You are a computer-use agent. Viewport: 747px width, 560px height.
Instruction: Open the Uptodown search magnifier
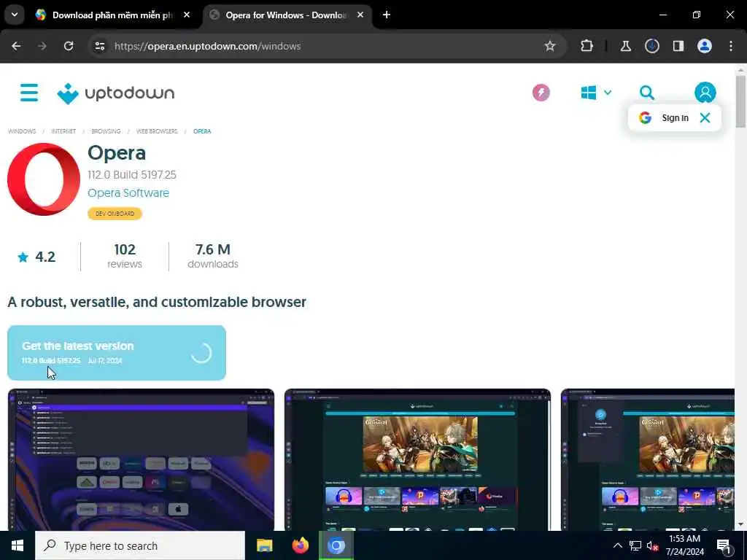point(646,93)
